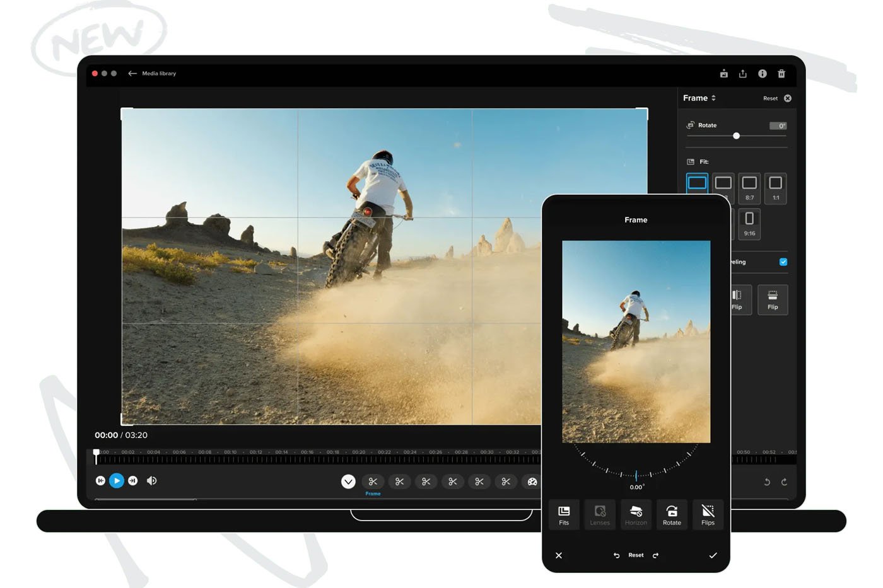The width and height of the screenshot is (883, 588).
Task: Select the 9:16 fit aspect tile
Action: coord(749,224)
